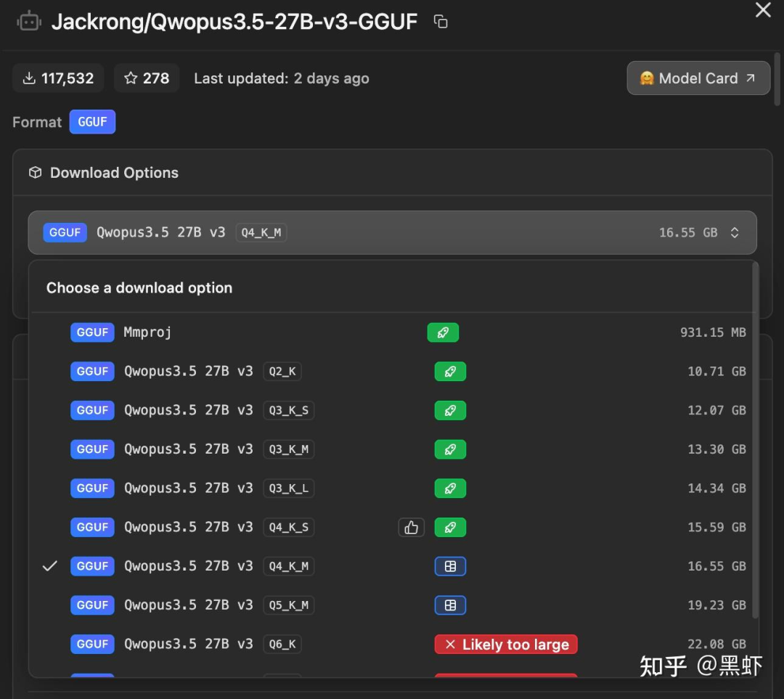This screenshot has width=784, height=699.
Task: Select the Q2_K download option
Action: coord(393,372)
